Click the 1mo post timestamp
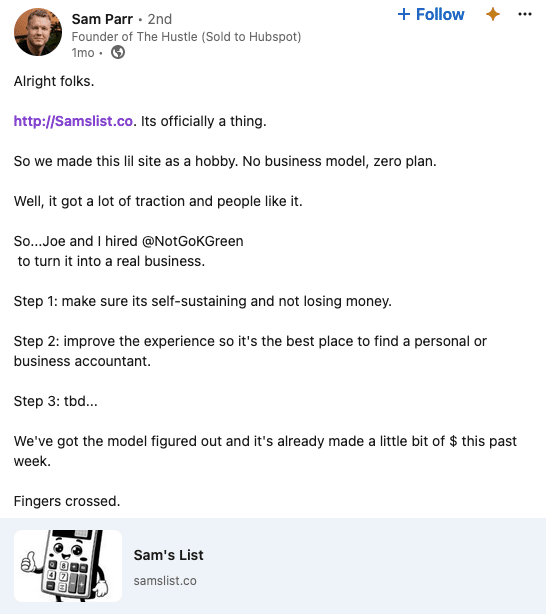Screen dimensions: 546x616 point(83,53)
